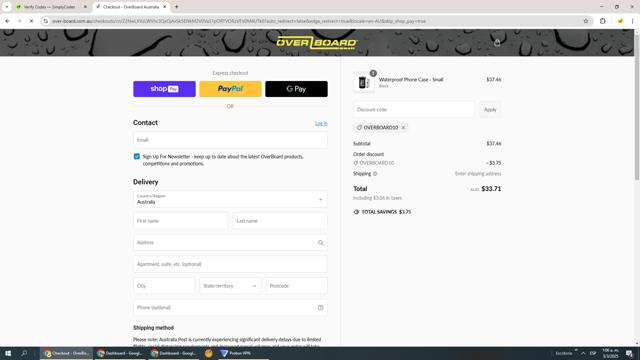
Task: Click the First name field
Action: tap(180, 221)
